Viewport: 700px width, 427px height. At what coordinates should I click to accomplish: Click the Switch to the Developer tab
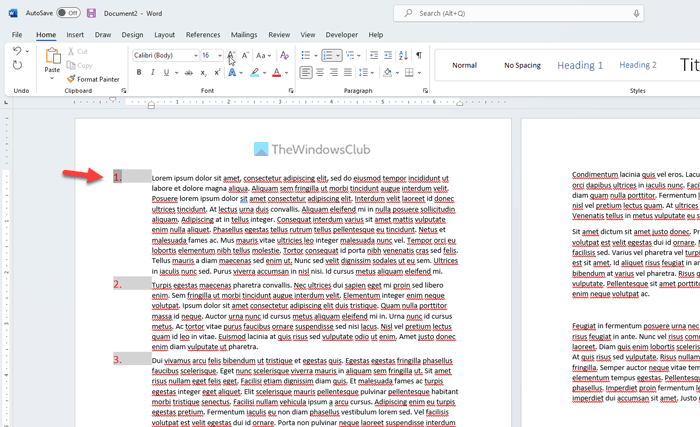342,35
